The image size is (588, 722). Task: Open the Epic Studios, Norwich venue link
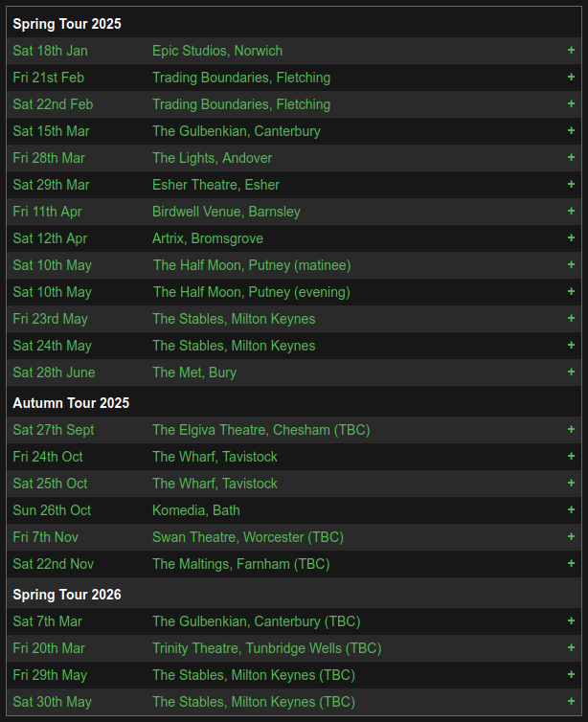217,51
